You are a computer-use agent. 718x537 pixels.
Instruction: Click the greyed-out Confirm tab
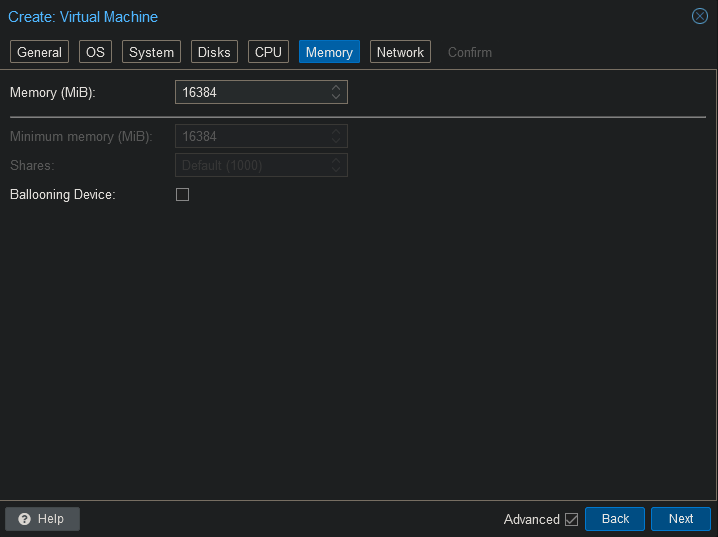click(469, 52)
